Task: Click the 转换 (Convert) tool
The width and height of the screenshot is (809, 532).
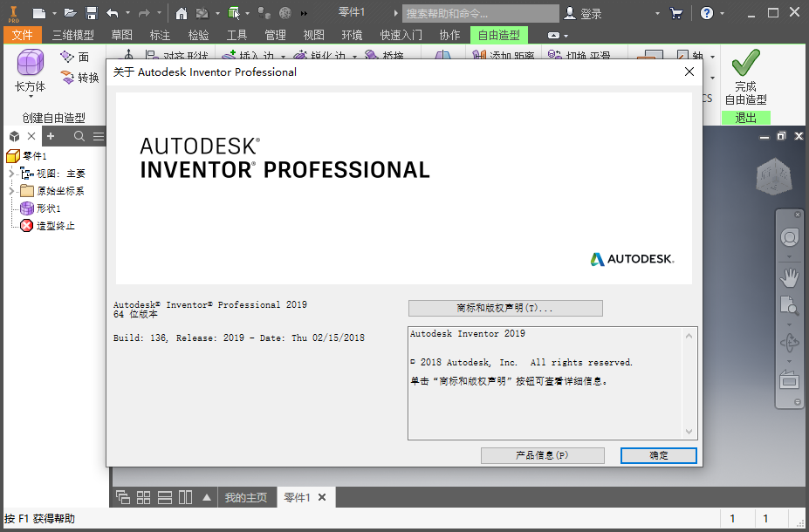Action: point(80,78)
